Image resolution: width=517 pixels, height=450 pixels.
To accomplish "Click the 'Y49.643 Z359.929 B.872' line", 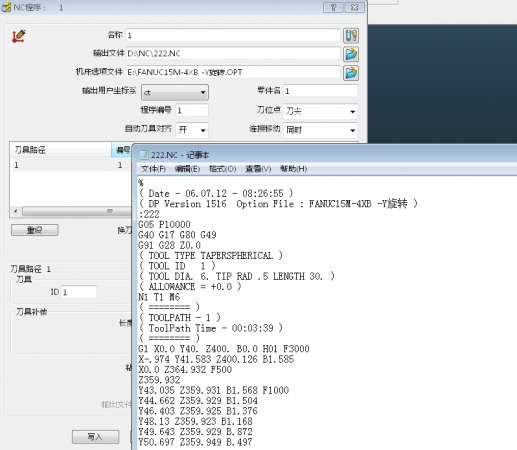I will tap(195, 432).
